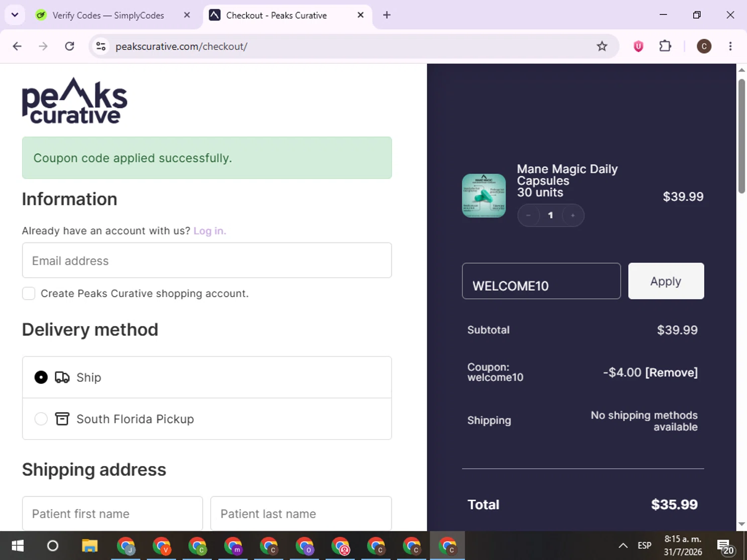Switch to the Verify Codes — SimplyCodes tab
747x560 pixels.
click(107, 15)
